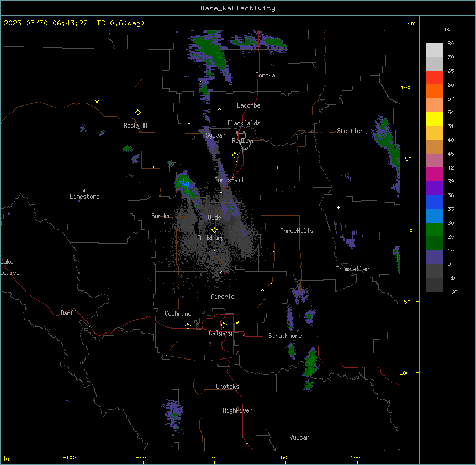Click the Sylvan label
This screenshot has height=465, width=476.
(215, 135)
